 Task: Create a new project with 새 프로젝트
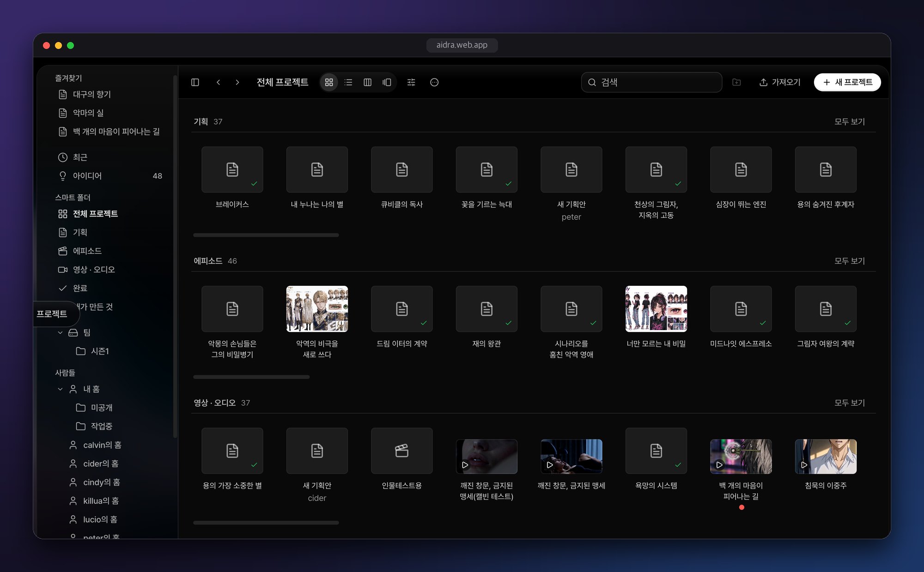847,82
